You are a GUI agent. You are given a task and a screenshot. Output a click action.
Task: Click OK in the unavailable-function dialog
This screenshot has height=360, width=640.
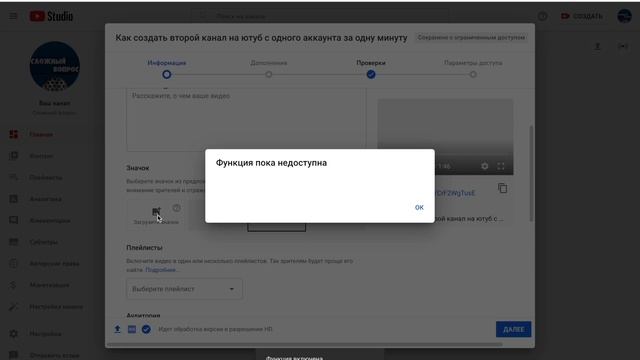tap(419, 207)
